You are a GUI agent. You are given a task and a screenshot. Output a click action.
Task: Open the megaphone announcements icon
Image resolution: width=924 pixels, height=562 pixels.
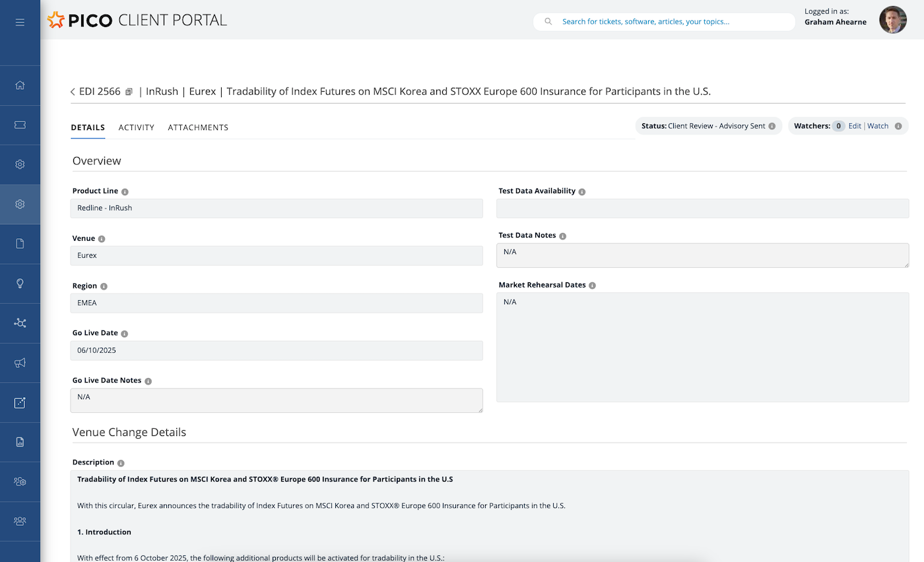coord(20,362)
